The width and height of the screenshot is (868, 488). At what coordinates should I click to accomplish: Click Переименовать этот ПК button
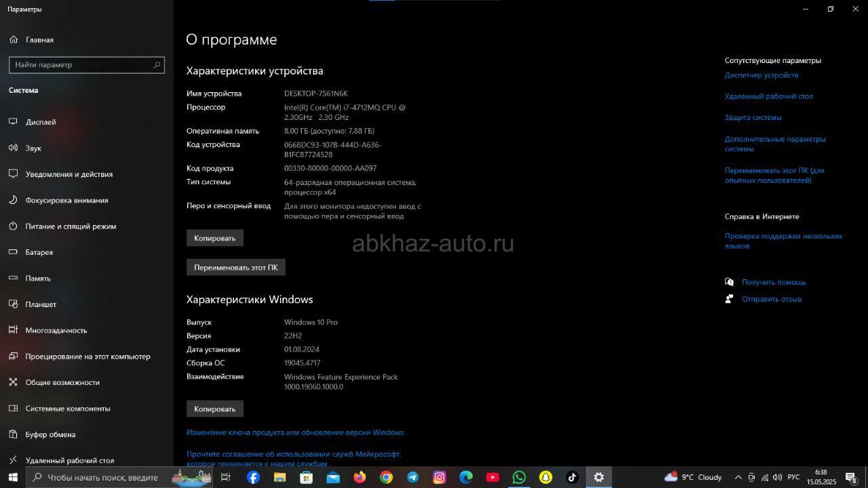pos(236,267)
